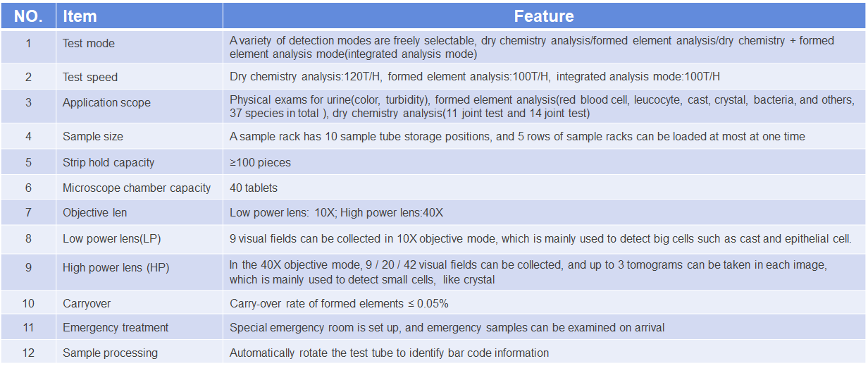Click the row number 12 cell

[28, 353]
